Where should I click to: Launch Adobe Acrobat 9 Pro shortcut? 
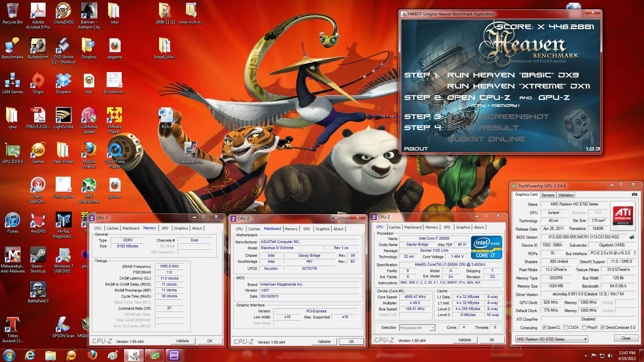tap(38, 15)
